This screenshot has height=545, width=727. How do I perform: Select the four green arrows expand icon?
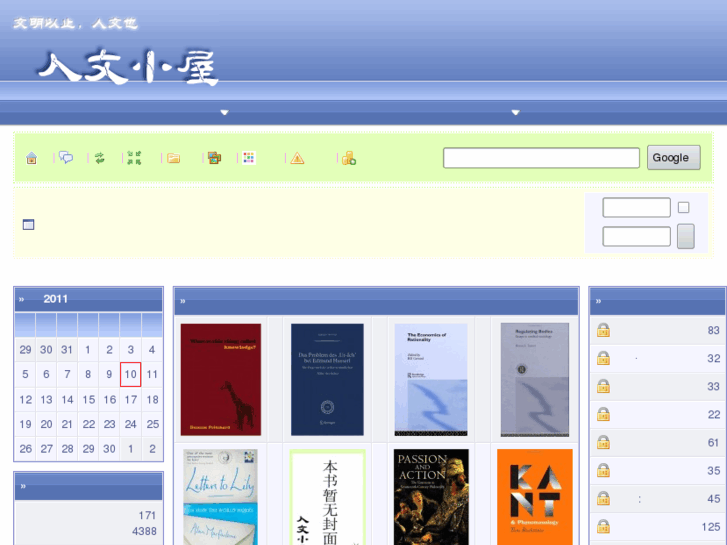(x=134, y=158)
